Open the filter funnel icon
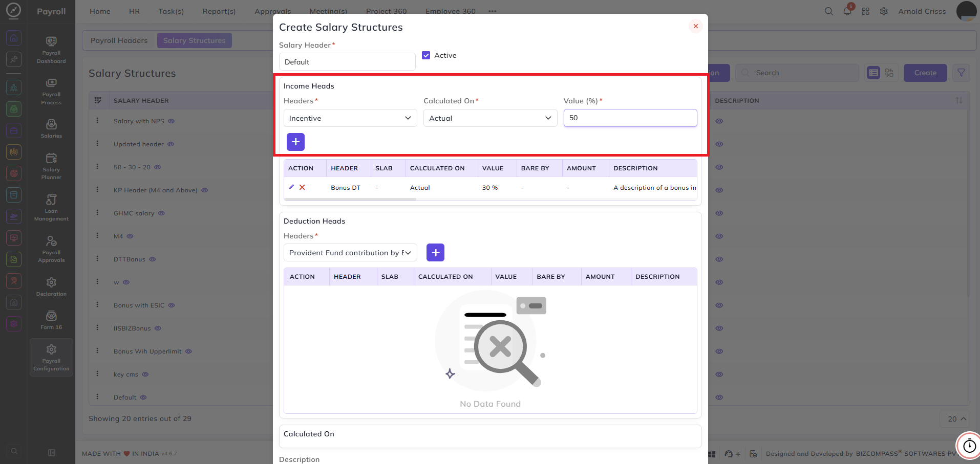This screenshot has width=980, height=464. [x=961, y=73]
